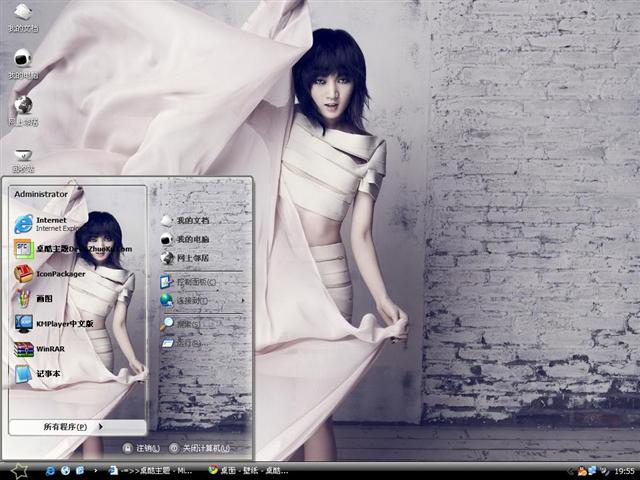640x480 pixels.
Task: Choose 运行(R) in the Start menu
Action: [x=189, y=343]
